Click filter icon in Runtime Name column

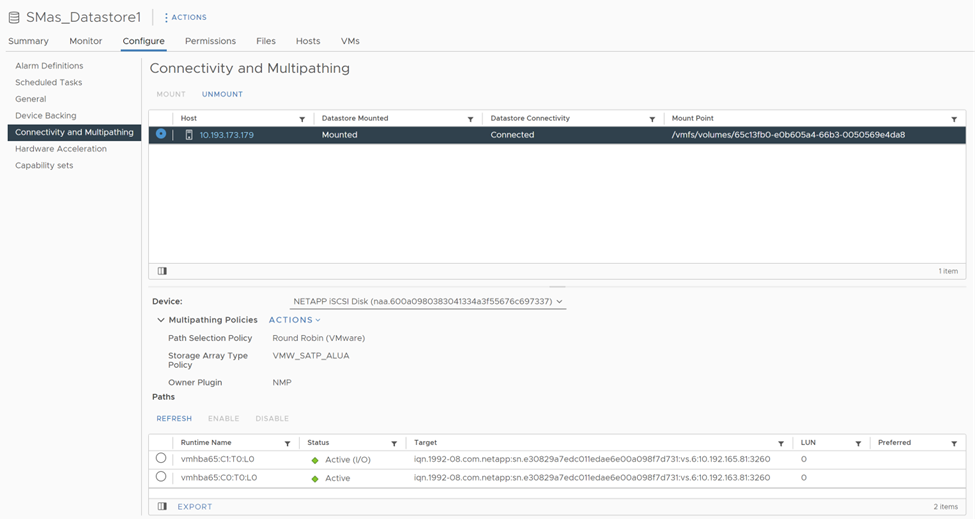287,443
